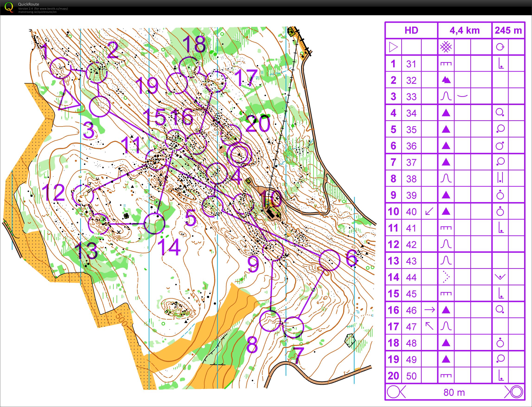Screen dimensions: 532x407
Task: Click the dotted V symbol for control 14
Action: [x=446, y=277]
